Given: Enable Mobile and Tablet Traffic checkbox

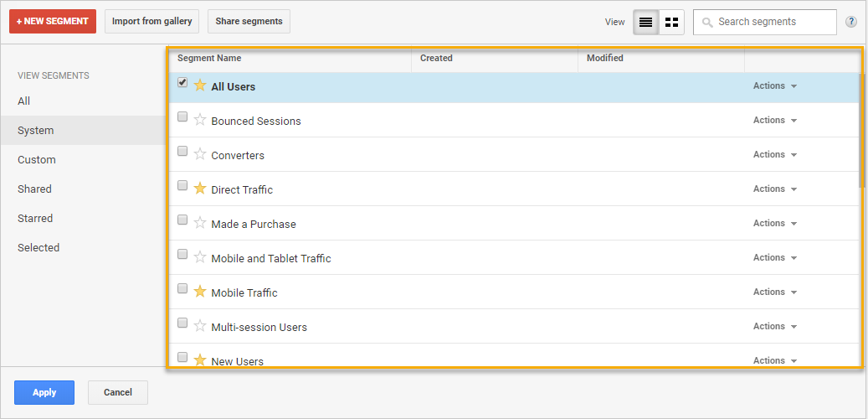Looking at the screenshot, I should click(182, 255).
